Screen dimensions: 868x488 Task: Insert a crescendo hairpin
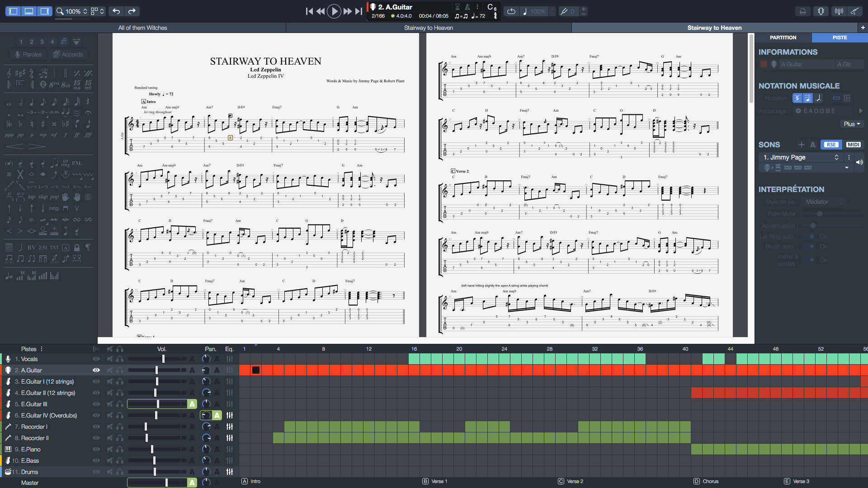click(15, 146)
